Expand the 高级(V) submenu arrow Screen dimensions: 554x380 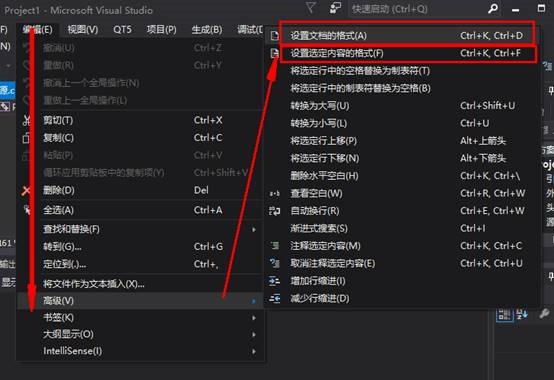coord(254,301)
